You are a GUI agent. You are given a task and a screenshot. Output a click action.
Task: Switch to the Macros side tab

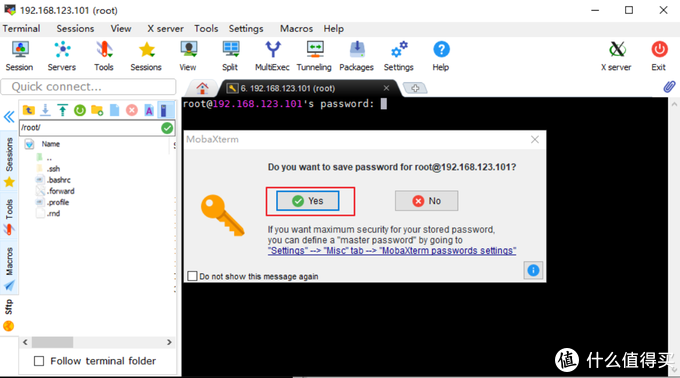tap(10, 269)
